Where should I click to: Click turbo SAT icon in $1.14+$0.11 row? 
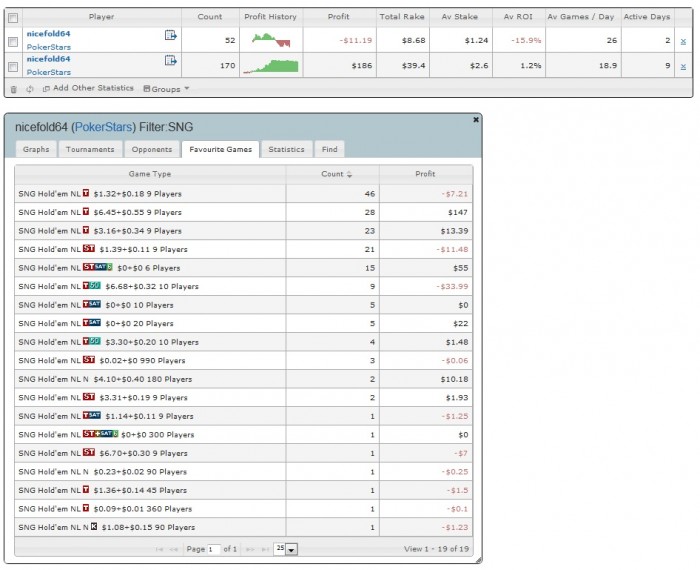tap(92, 415)
